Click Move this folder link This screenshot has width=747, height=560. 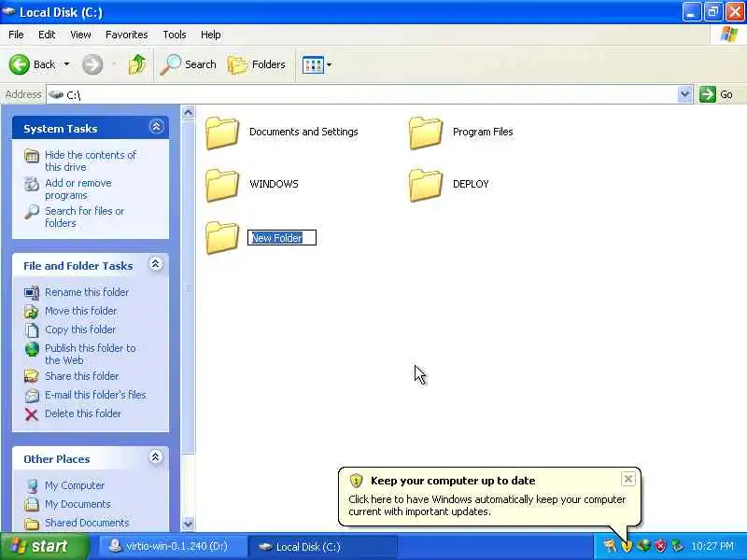81,311
